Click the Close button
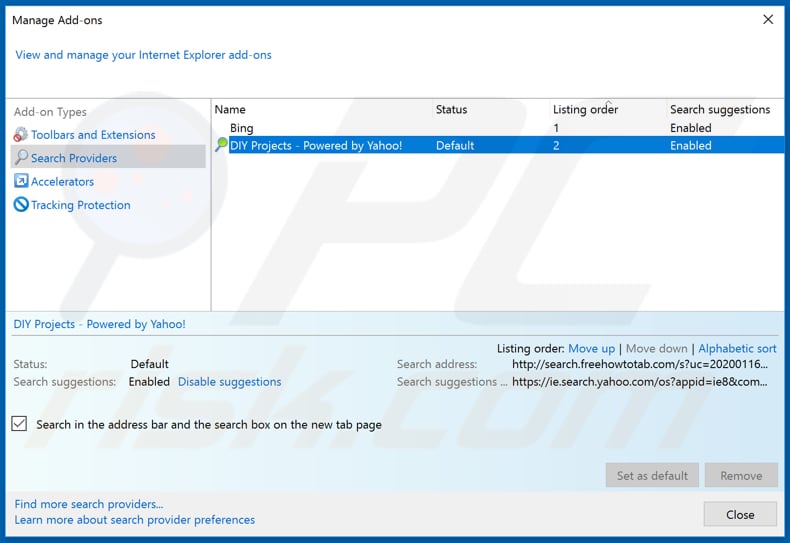 pos(740,514)
